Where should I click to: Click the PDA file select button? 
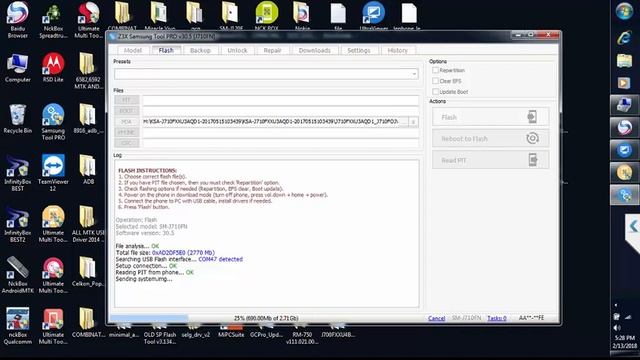(x=127, y=122)
